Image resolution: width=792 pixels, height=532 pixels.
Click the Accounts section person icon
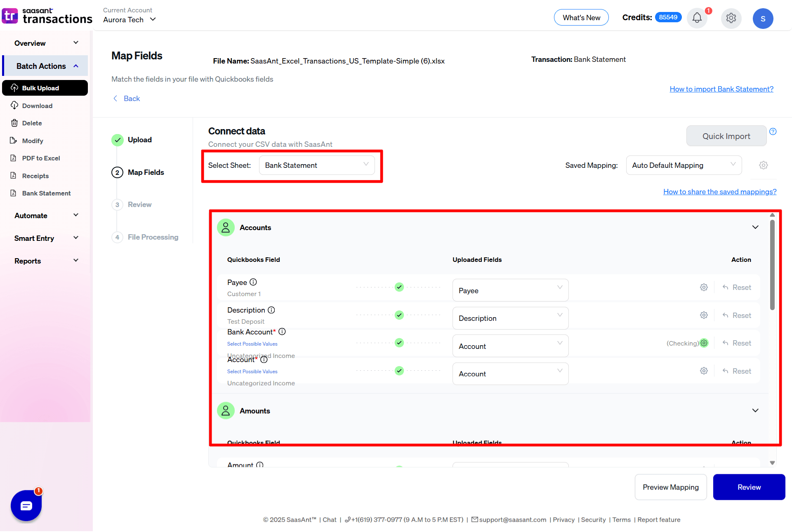coord(226,227)
